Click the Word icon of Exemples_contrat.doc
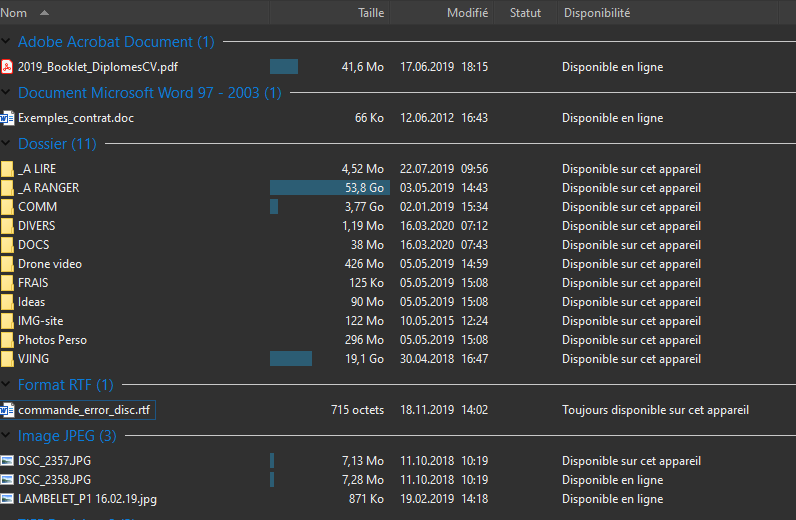This screenshot has height=520, width=796. coord(7,118)
